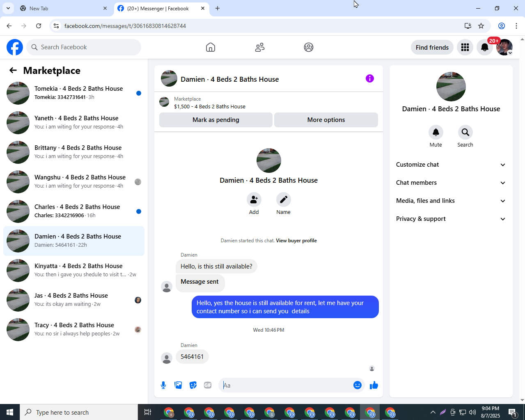Choose a sticker icon
The image size is (525, 420).
pos(193,385)
